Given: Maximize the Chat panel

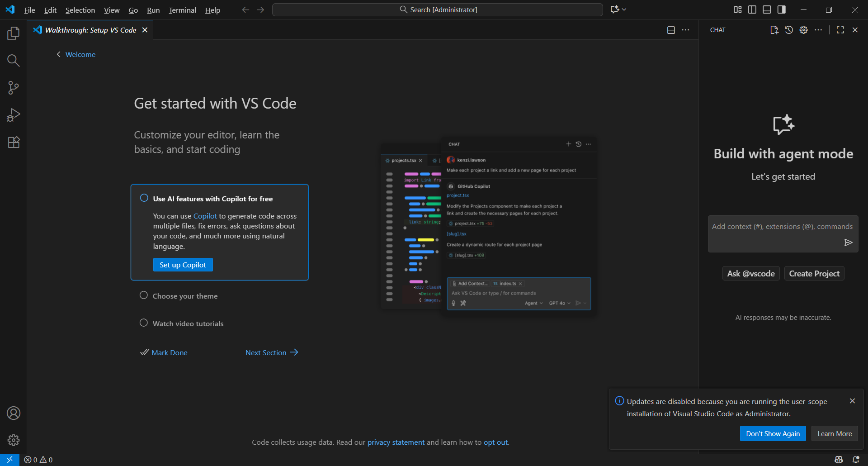Looking at the screenshot, I should [840, 30].
